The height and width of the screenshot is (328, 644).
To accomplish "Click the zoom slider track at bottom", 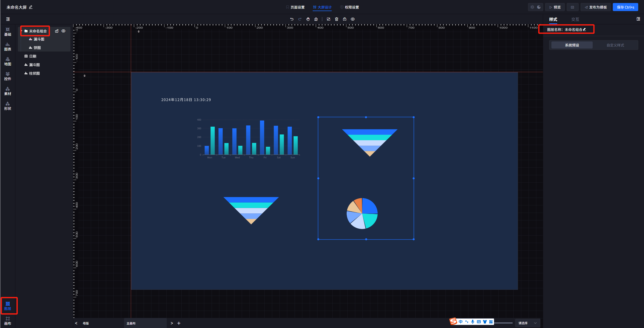I will [503, 323].
